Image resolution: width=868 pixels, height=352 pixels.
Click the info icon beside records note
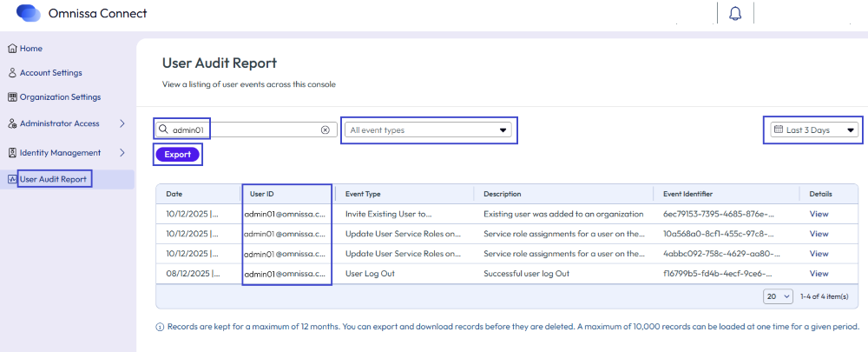(x=160, y=327)
